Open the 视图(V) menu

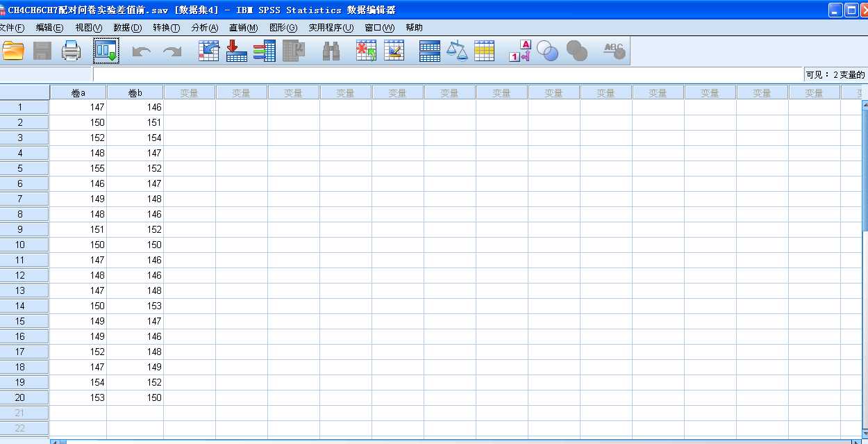point(89,28)
